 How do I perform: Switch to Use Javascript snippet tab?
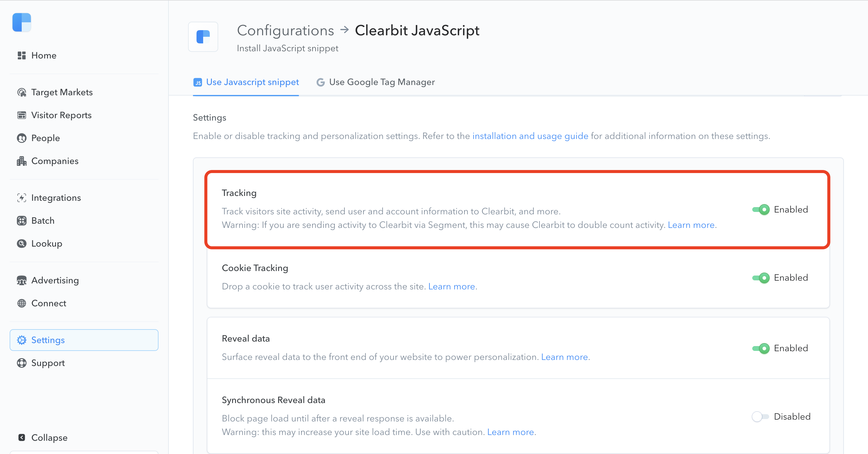[246, 82]
